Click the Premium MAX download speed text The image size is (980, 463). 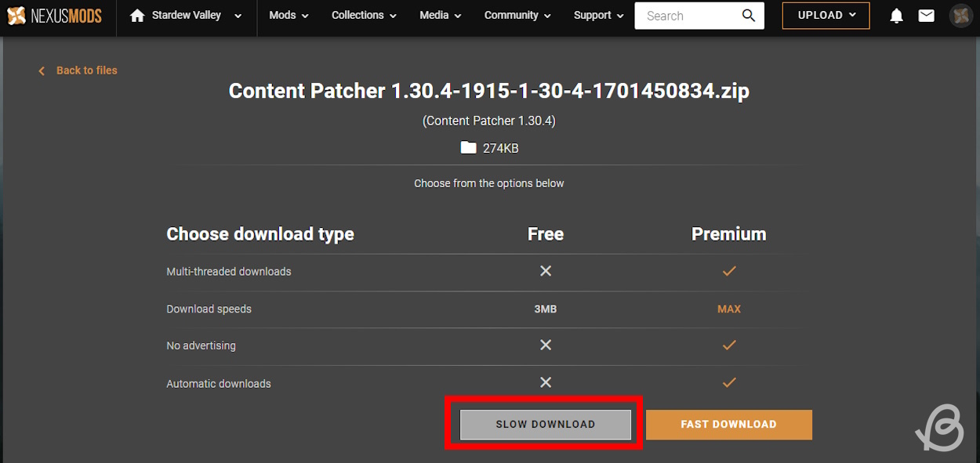pyautogui.click(x=728, y=309)
